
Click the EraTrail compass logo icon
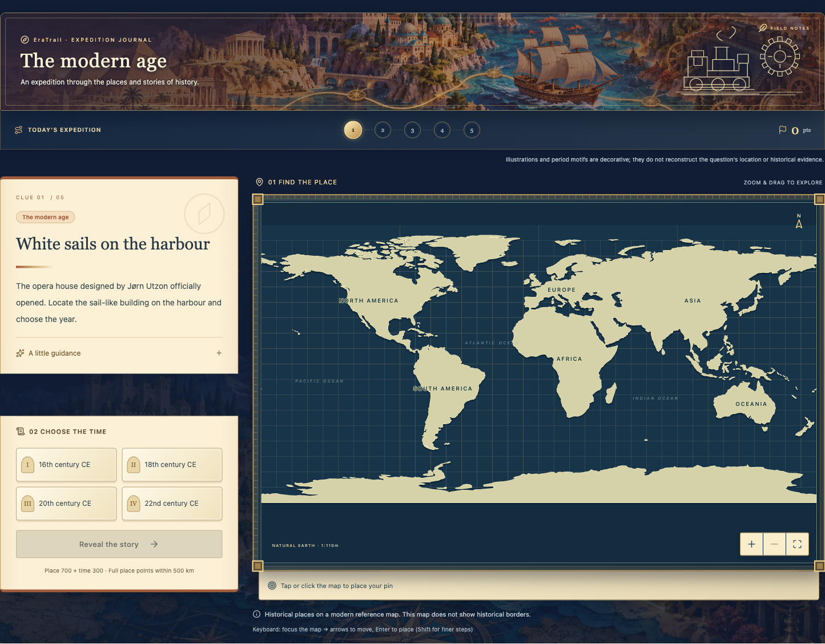[25, 40]
